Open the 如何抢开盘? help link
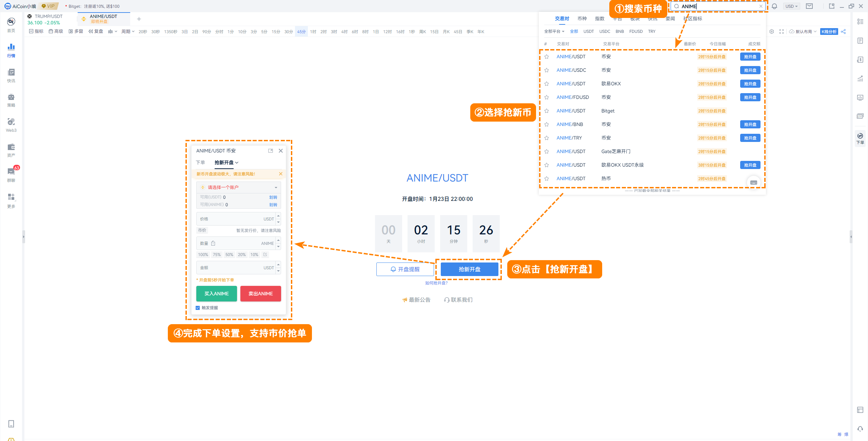The height and width of the screenshot is (441, 868). click(x=436, y=283)
